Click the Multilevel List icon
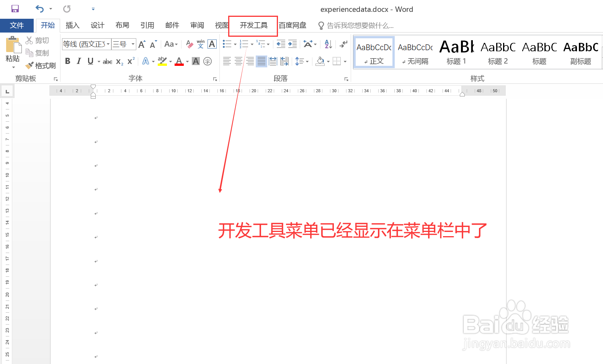The image size is (603, 364). (x=261, y=44)
